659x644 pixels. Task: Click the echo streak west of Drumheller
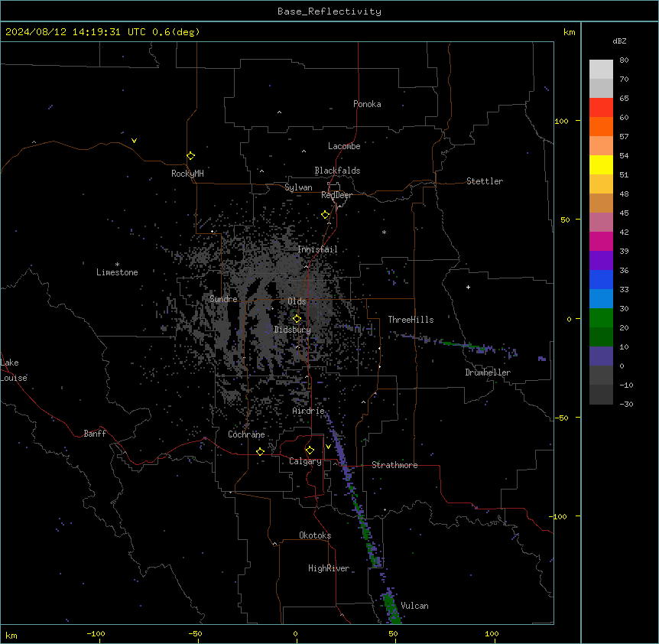(454, 343)
